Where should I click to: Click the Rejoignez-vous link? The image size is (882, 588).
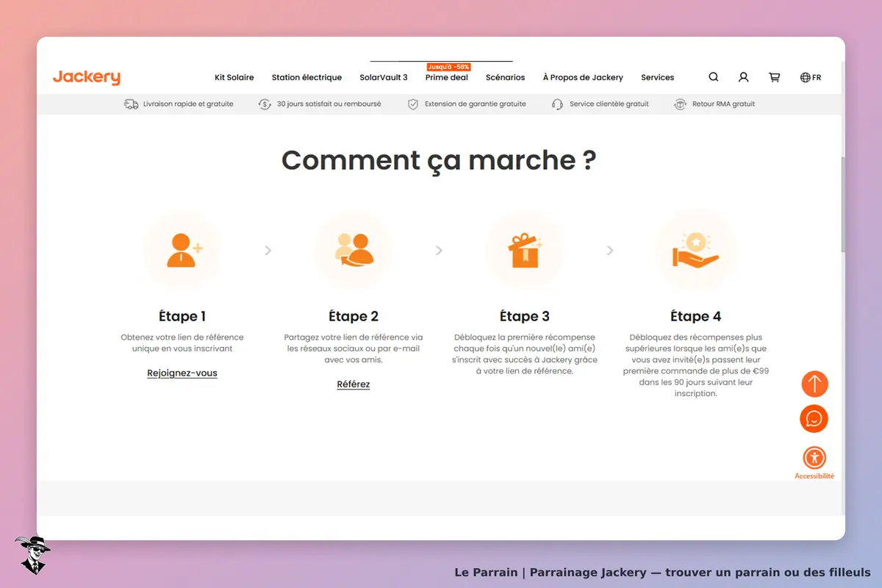pos(182,373)
